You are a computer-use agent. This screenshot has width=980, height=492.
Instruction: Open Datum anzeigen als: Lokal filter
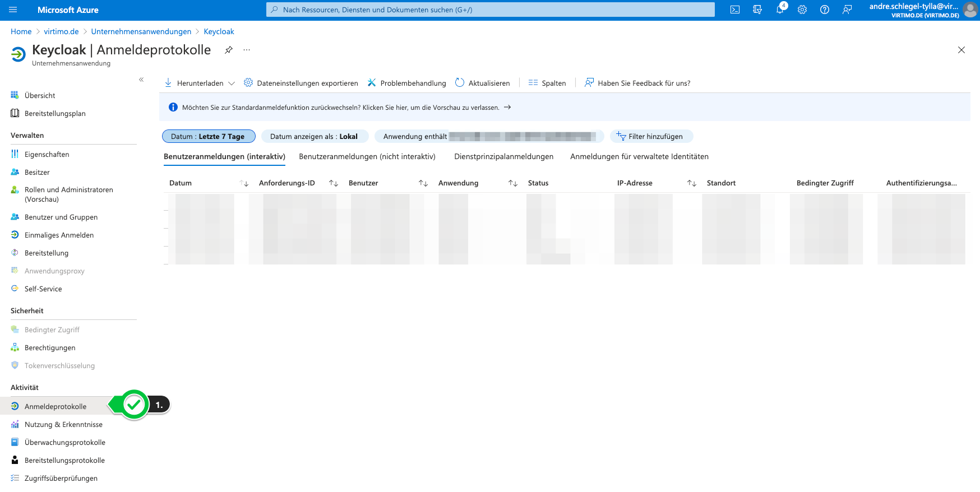tap(315, 136)
